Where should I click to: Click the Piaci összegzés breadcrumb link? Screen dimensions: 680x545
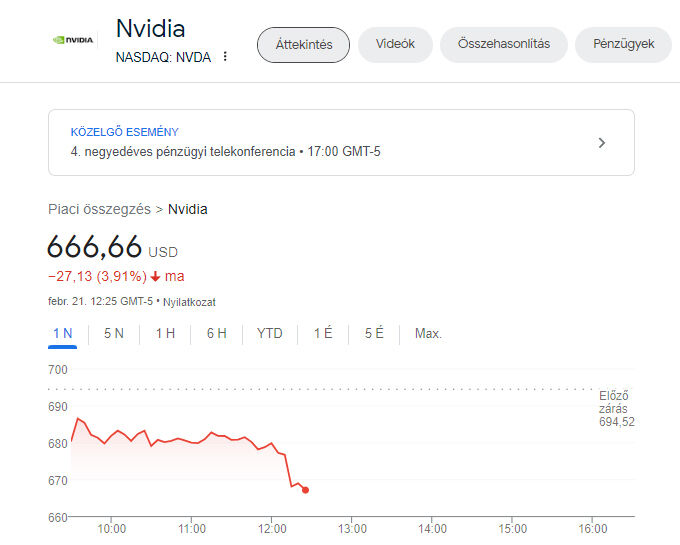(x=99, y=209)
